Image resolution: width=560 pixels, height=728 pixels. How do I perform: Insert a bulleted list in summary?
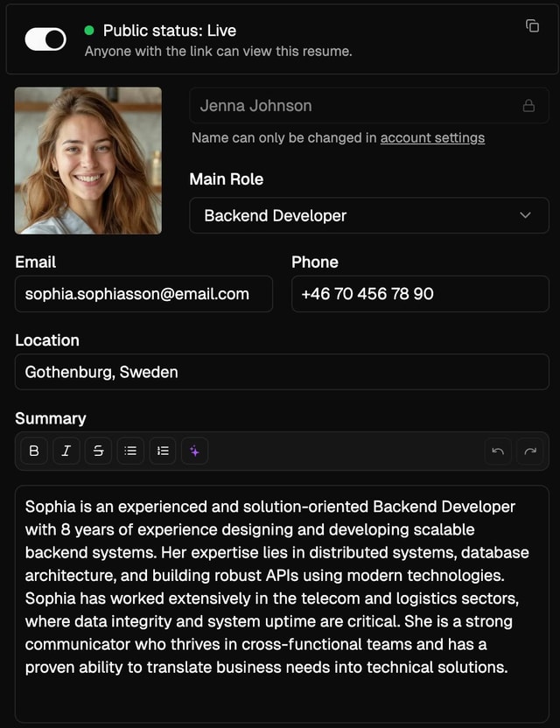coord(130,451)
